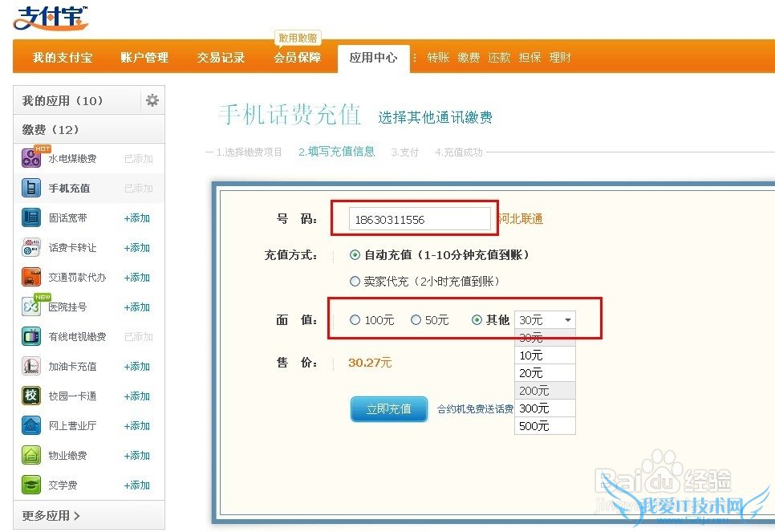Viewport: 775px width, 532px height.
Task: Pick 500元 from the amount list
Action: click(545, 426)
